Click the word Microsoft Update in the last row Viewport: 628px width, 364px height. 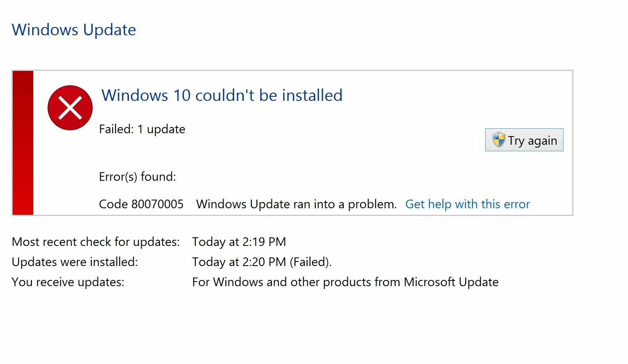pyautogui.click(x=451, y=282)
